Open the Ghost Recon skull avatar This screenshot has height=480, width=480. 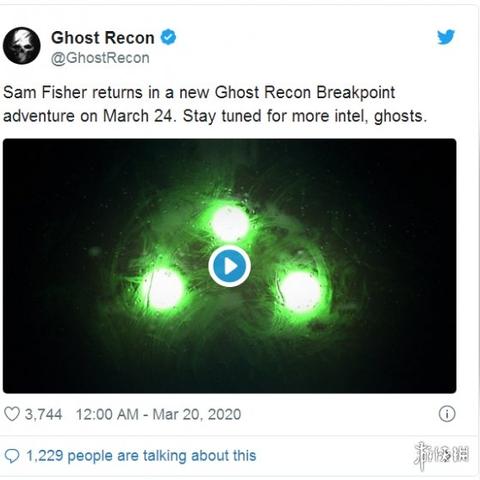(22, 46)
